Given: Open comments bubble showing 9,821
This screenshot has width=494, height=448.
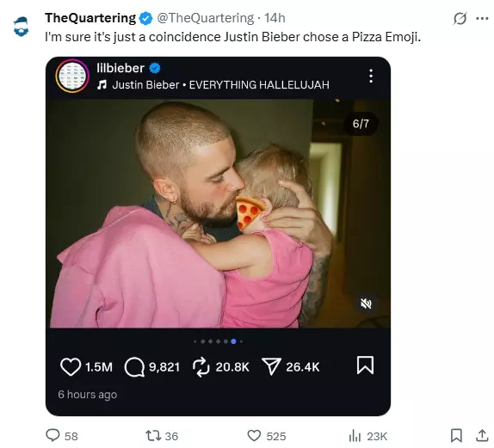Looking at the screenshot, I should (x=134, y=367).
